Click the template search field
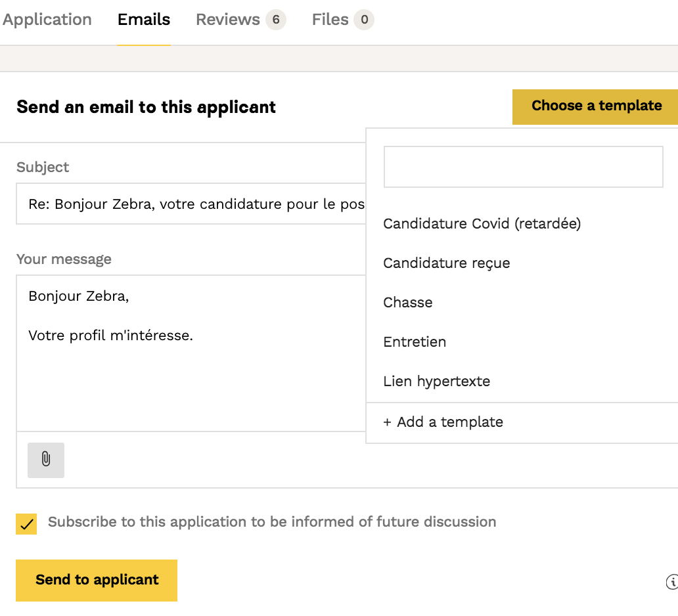 (523, 167)
